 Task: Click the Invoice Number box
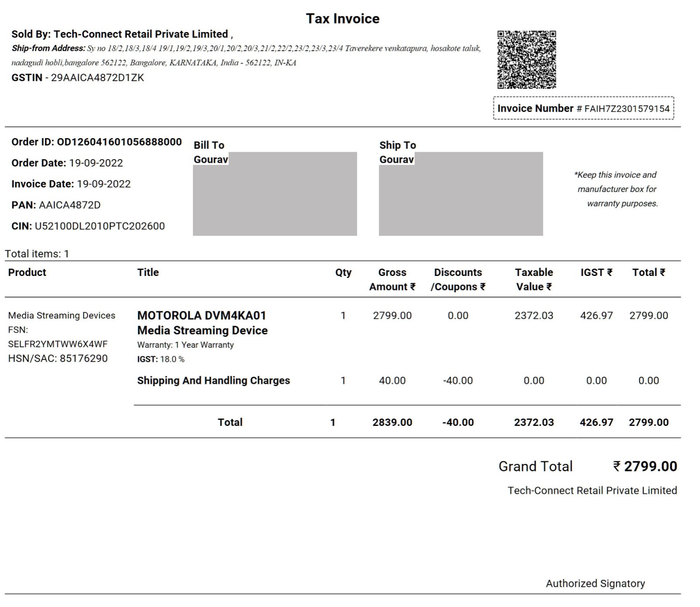coord(584,108)
